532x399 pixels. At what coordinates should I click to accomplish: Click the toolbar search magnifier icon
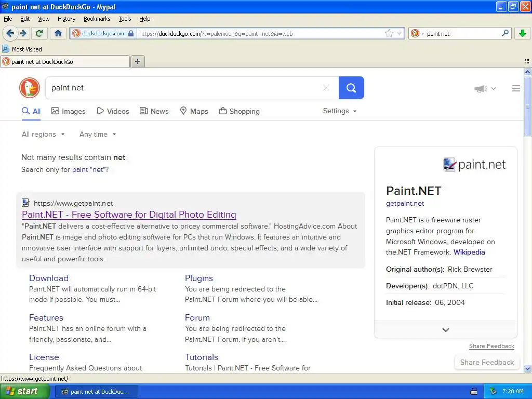coord(505,33)
